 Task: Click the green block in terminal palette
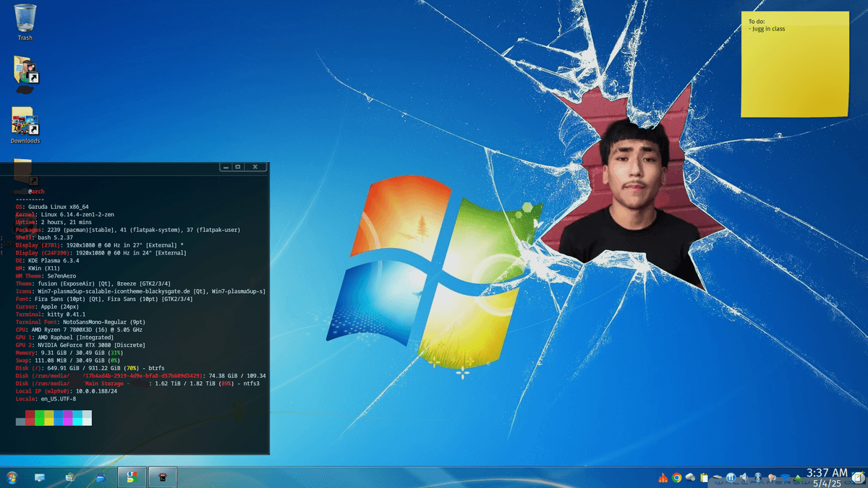39,418
